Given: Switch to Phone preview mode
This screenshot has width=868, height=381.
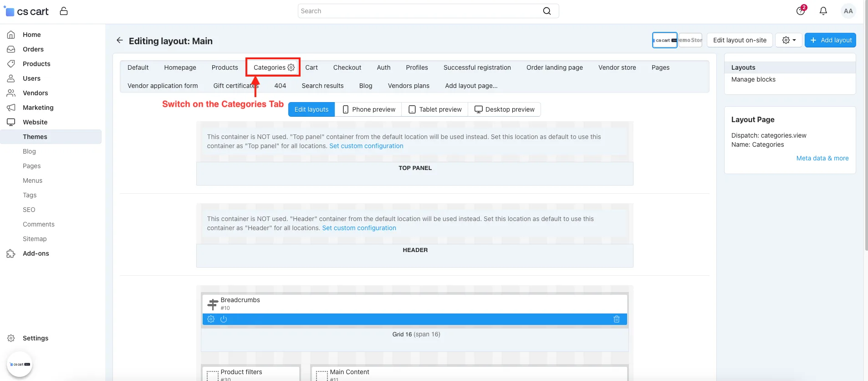Looking at the screenshot, I should point(368,109).
